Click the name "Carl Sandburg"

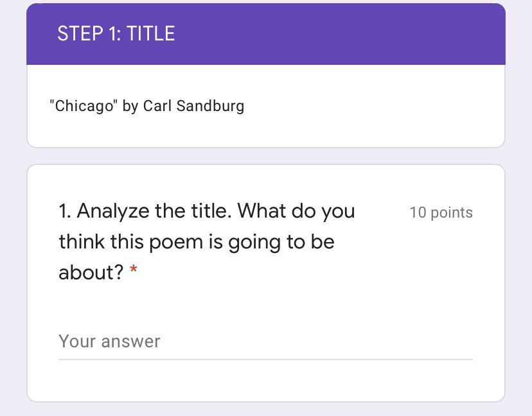coord(193,106)
